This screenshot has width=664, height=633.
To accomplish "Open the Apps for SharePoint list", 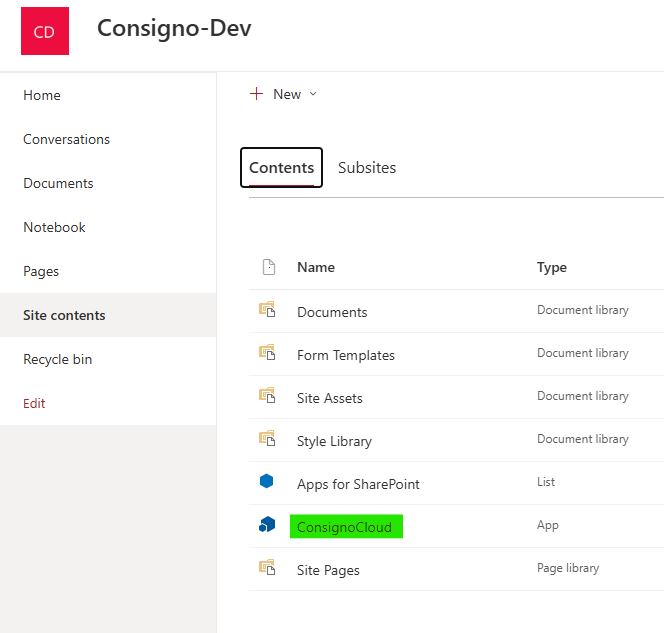I will (x=358, y=484).
